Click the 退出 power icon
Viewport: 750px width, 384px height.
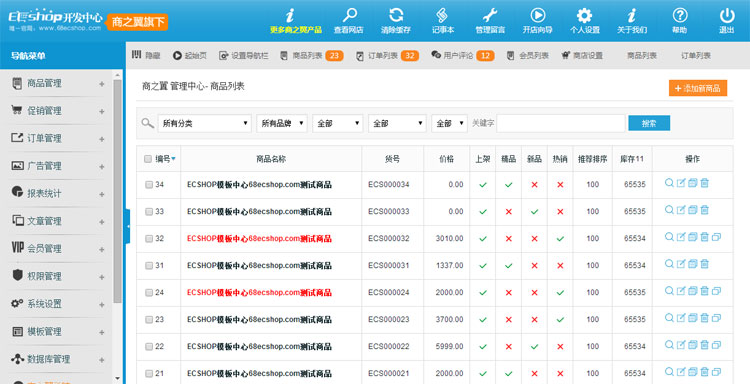pos(727,15)
